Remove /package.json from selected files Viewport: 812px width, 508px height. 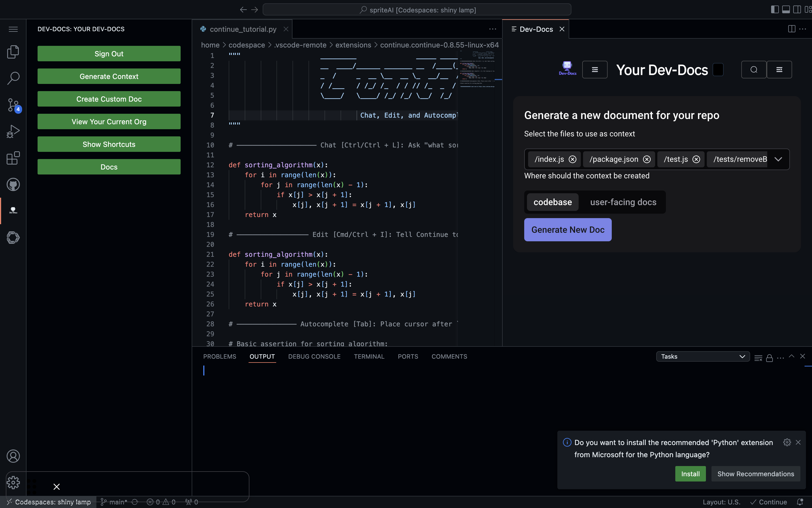647,159
